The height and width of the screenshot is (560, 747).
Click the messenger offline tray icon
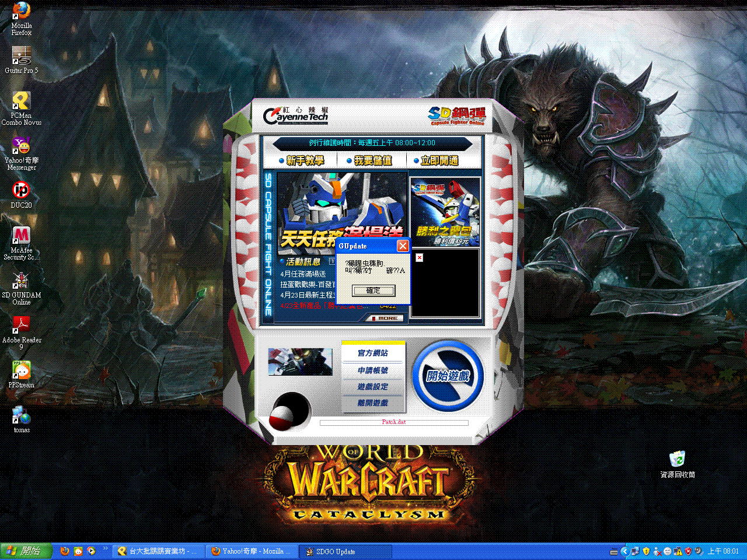coord(657,551)
